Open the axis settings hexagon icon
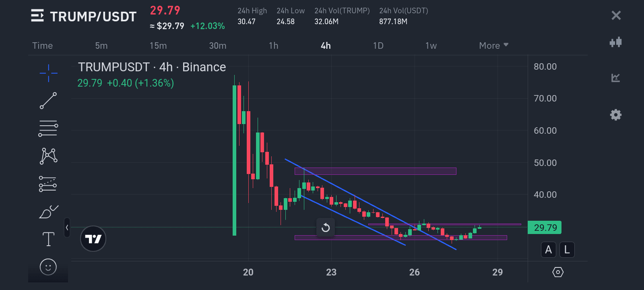The height and width of the screenshot is (290, 644). point(558,272)
